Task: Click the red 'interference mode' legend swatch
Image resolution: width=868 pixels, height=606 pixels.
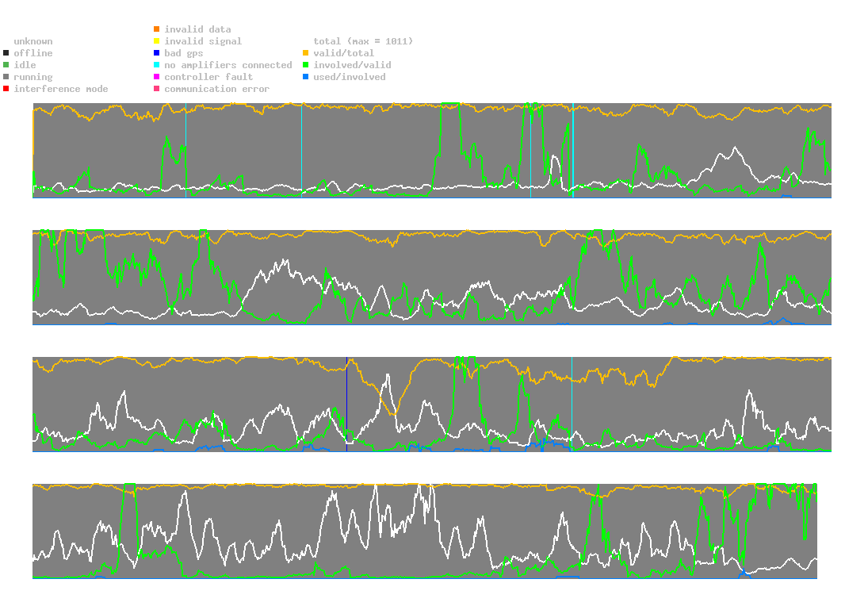Action: coord(6,89)
